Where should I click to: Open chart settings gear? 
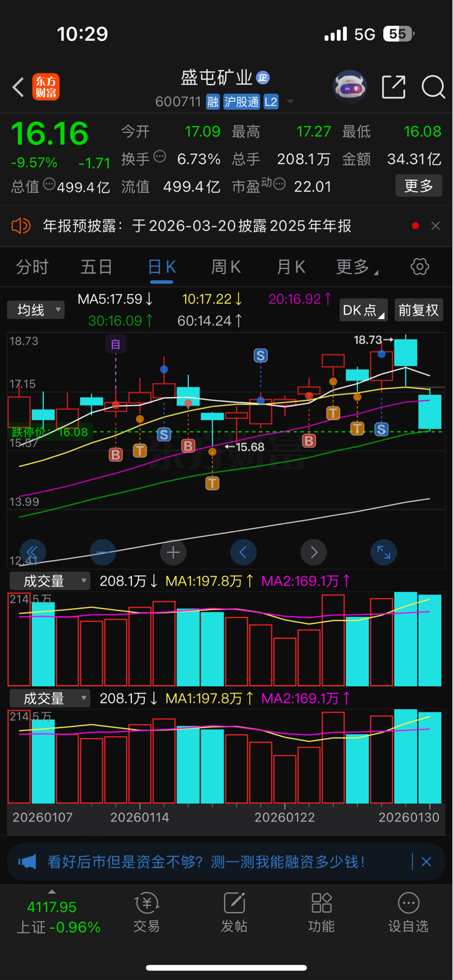click(419, 267)
